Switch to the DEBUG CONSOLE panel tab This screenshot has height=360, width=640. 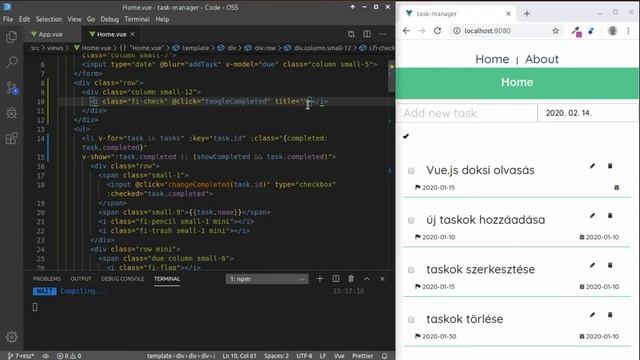click(122, 279)
